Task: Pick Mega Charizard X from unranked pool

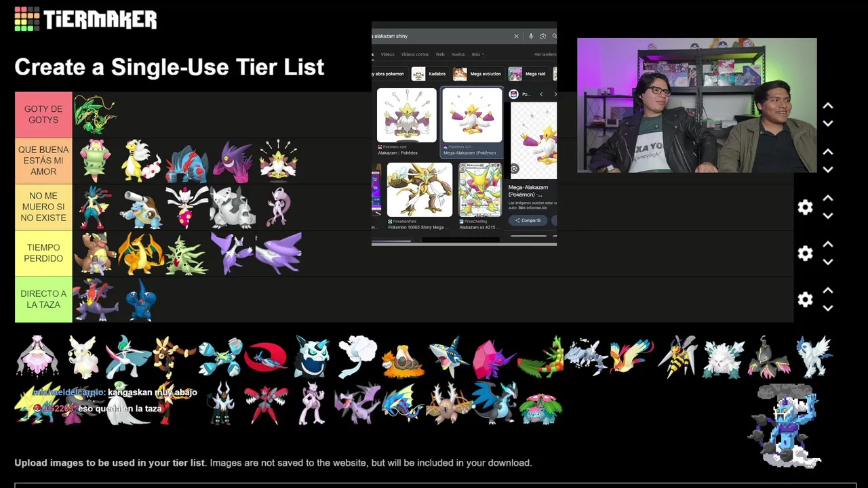Action: 495,403
